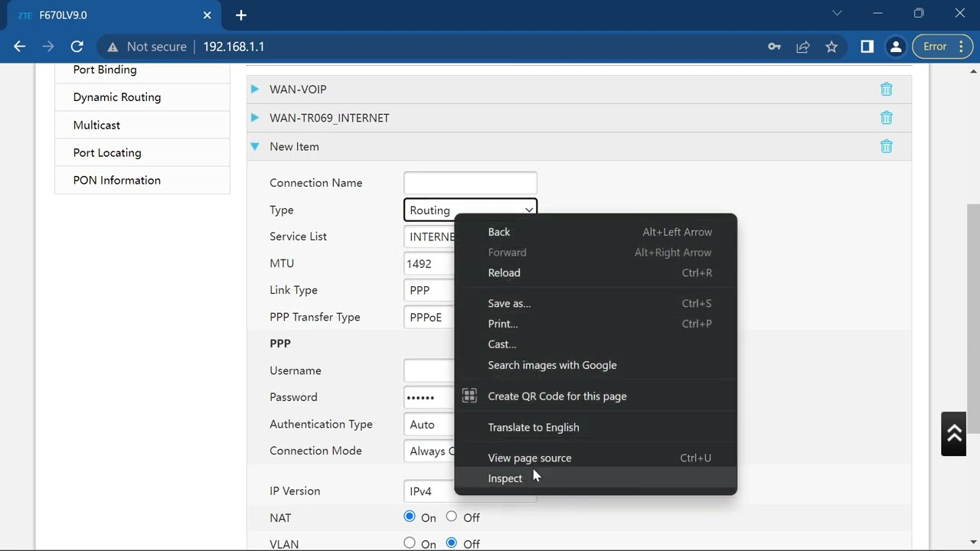Expand the WAN-VOIP entry

point(255,90)
